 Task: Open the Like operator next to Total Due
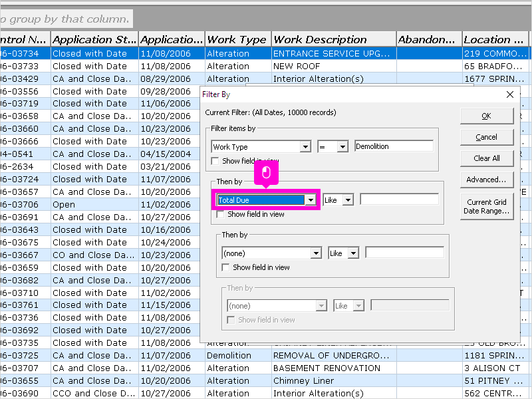click(x=348, y=200)
